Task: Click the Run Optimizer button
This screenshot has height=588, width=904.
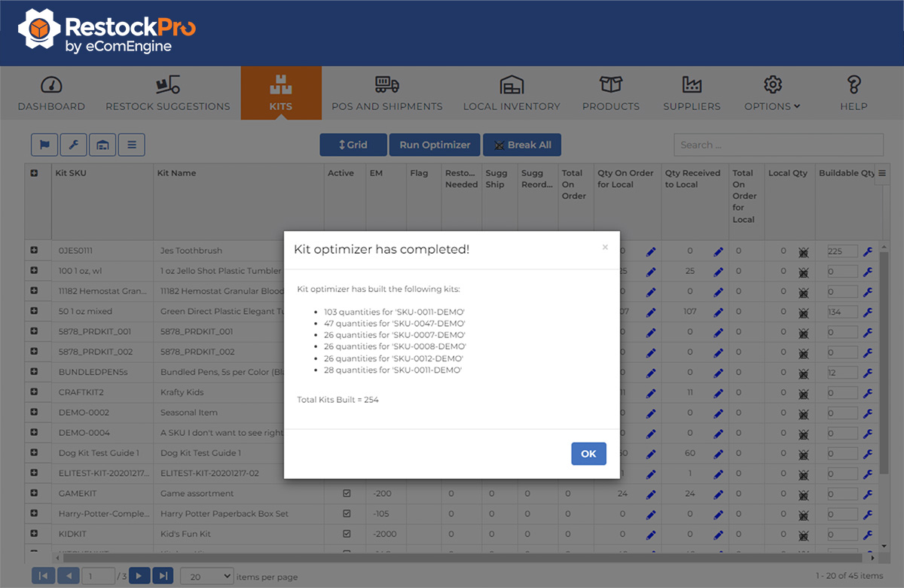Action: pos(435,145)
